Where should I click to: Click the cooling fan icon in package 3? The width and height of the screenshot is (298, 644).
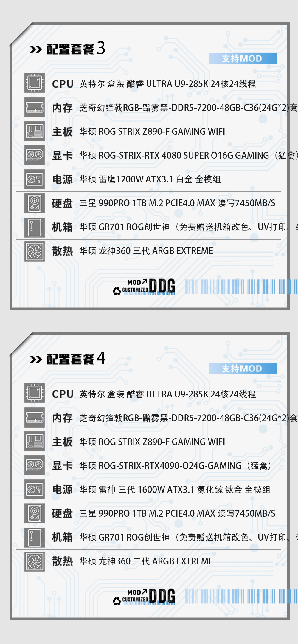(35, 252)
